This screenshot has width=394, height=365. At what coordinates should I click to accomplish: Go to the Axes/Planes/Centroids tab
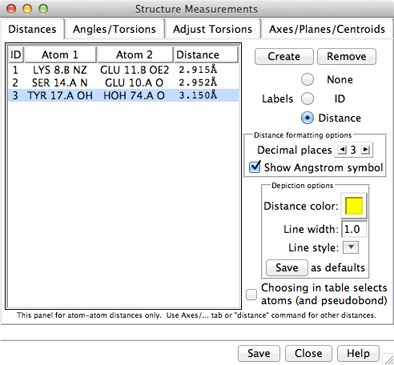[x=327, y=29]
